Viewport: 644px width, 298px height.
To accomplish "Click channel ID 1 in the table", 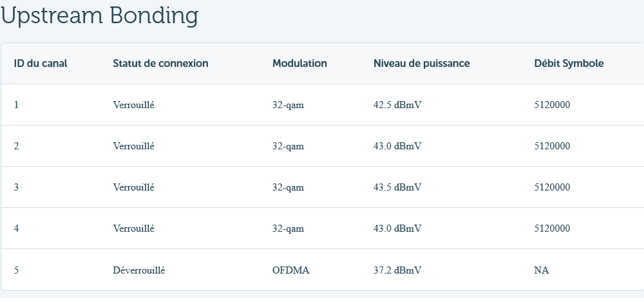I will tap(16, 105).
